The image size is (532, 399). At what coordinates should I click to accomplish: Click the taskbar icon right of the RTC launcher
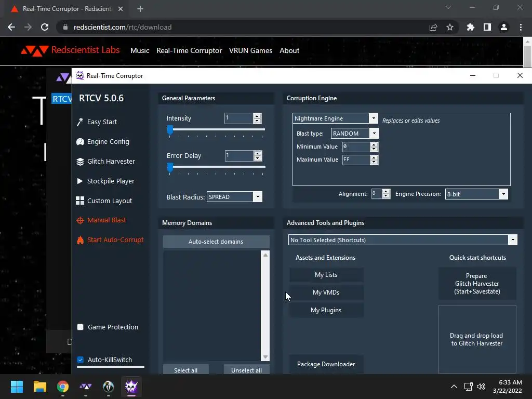tap(108, 387)
